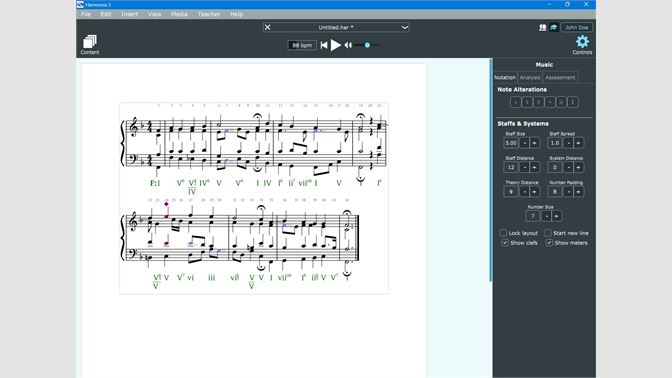Increase Theory Distance with plus
The height and width of the screenshot is (378, 672).
pyautogui.click(x=534, y=192)
